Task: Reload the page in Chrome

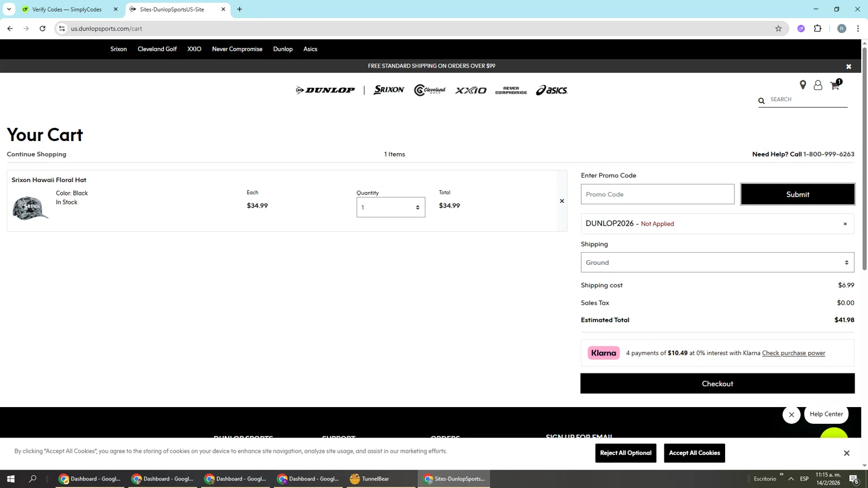Action: 42,28
